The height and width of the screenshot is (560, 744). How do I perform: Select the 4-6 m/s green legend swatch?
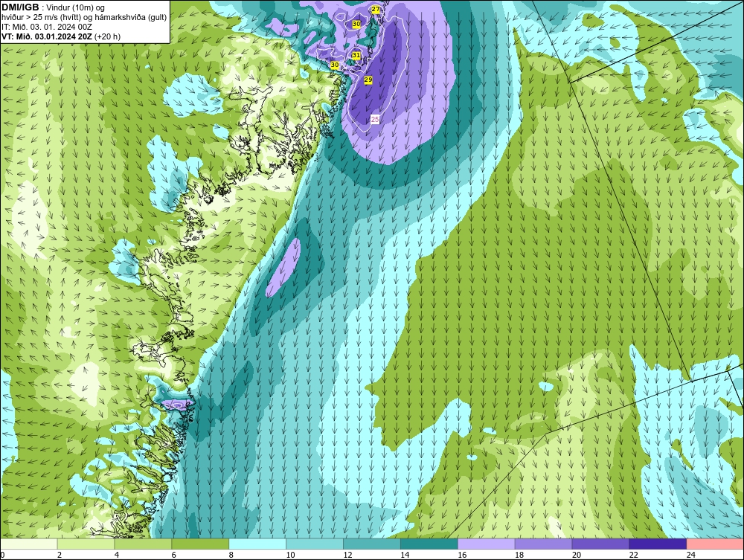coord(143,544)
